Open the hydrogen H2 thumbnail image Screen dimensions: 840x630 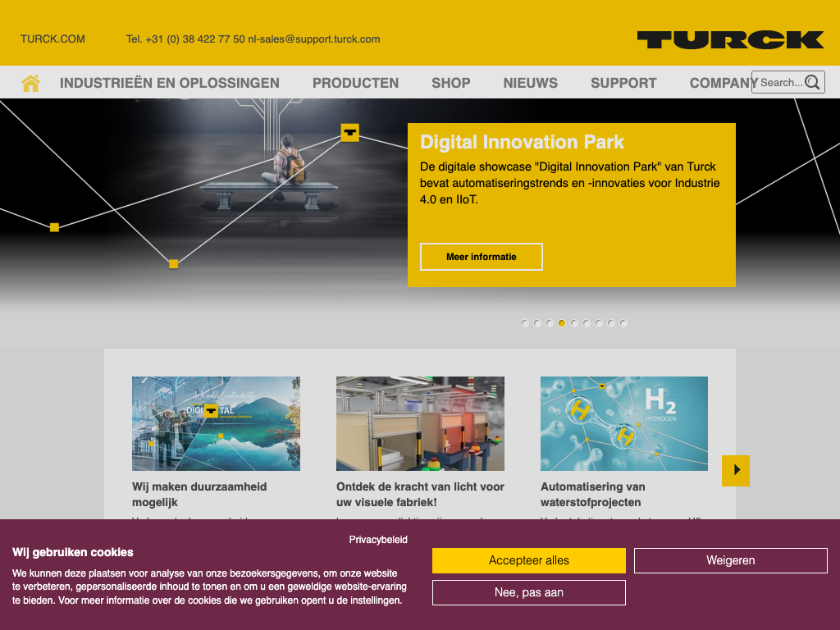point(623,423)
